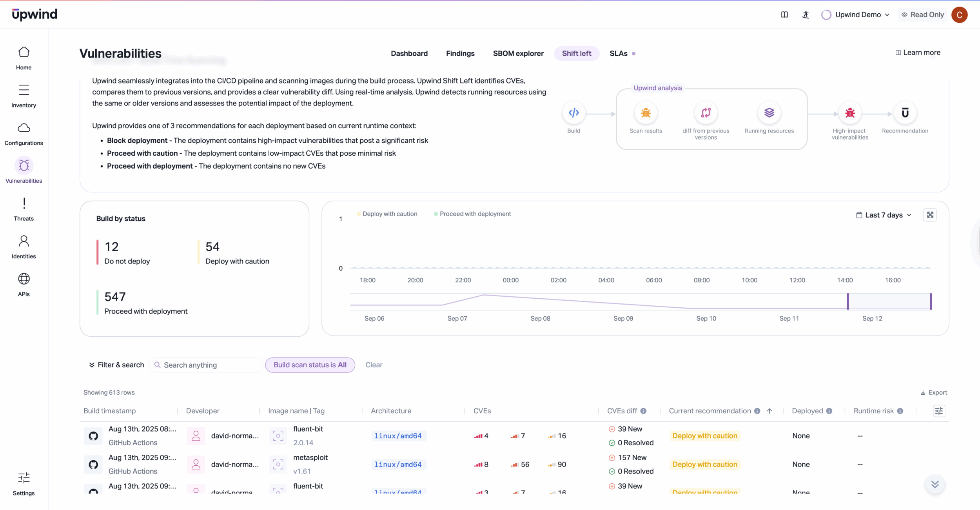
Task: Open the Inventory sidebar icon
Action: tap(24, 90)
